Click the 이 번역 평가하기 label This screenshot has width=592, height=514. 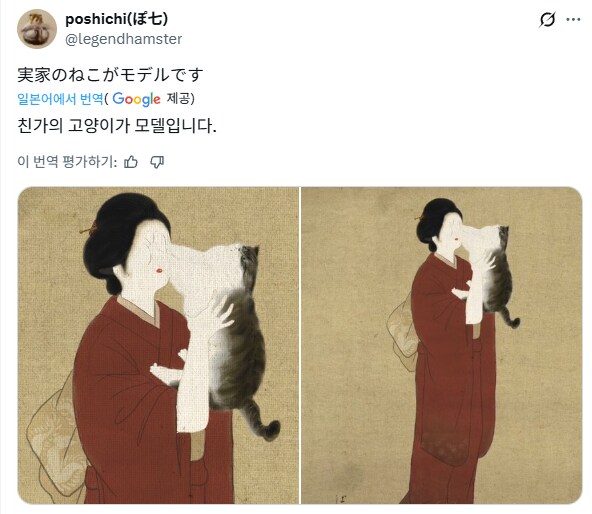pyautogui.click(x=67, y=162)
